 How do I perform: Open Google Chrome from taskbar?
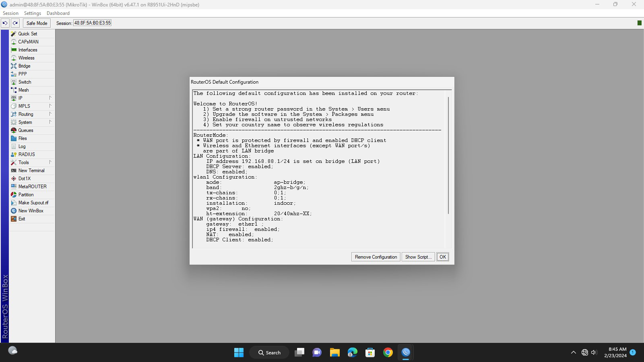coord(388,352)
